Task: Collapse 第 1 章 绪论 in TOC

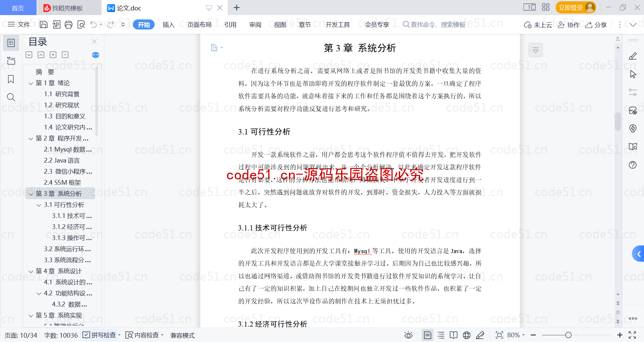Action: coord(31,83)
